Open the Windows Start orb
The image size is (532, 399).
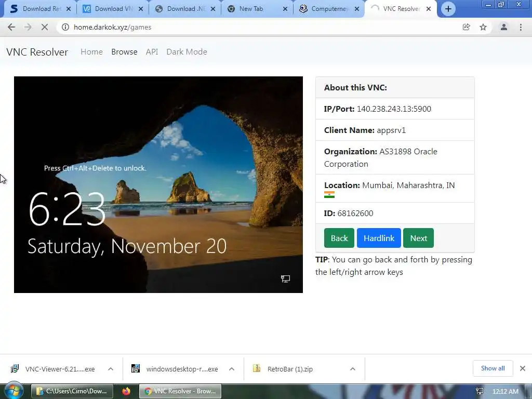tap(14, 391)
